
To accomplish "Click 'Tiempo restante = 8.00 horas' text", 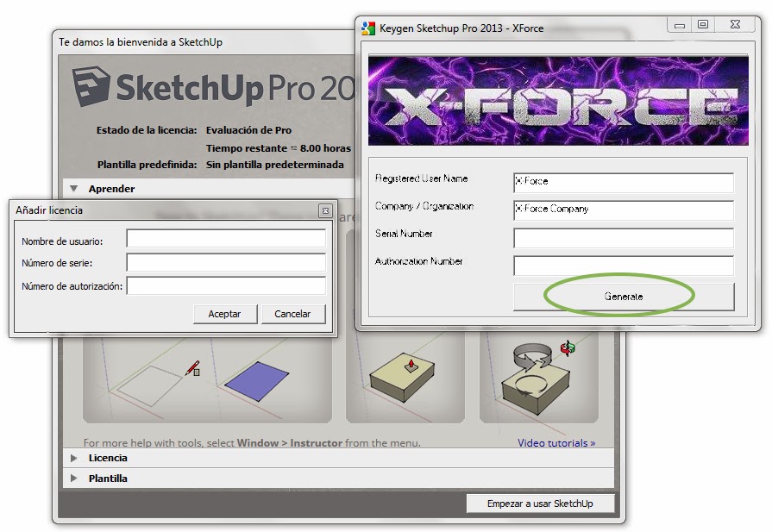I will (278, 148).
